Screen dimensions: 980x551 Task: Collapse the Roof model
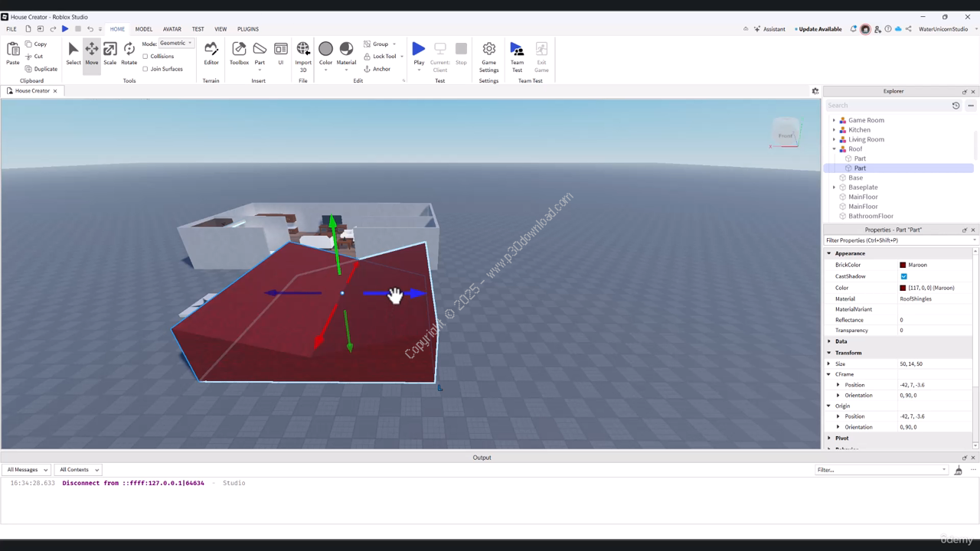835,149
